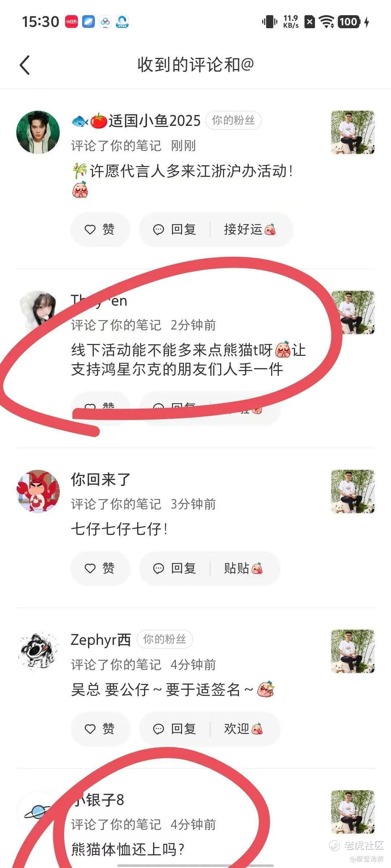This screenshot has height=868, width=391.
Task: Open the red lobster avatar profile
Action: pos(38,491)
